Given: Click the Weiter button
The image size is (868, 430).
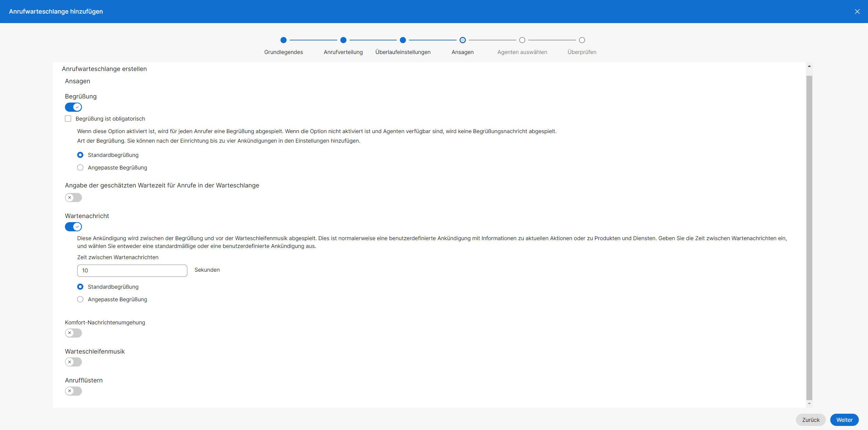Looking at the screenshot, I should pos(844,420).
